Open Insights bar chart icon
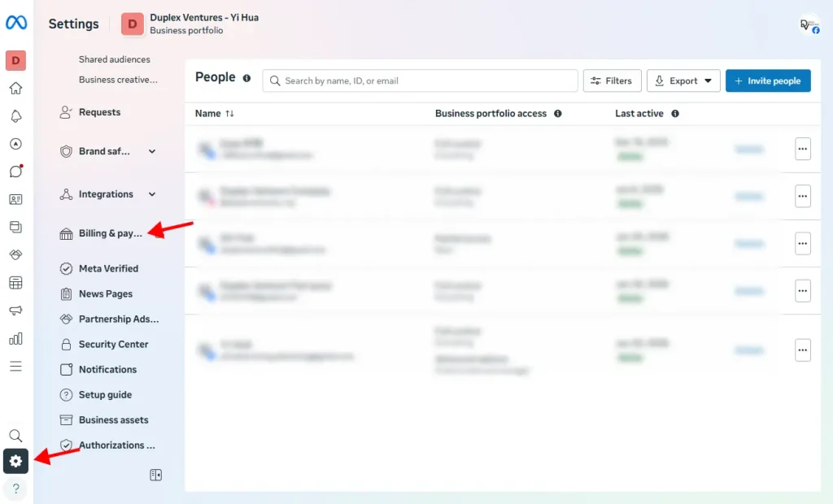The width and height of the screenshot is (833, 504). [15, 338]
